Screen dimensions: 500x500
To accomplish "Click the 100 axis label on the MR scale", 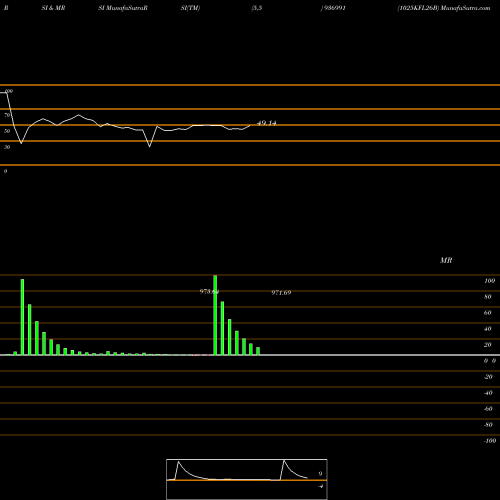I will [489, 281].
